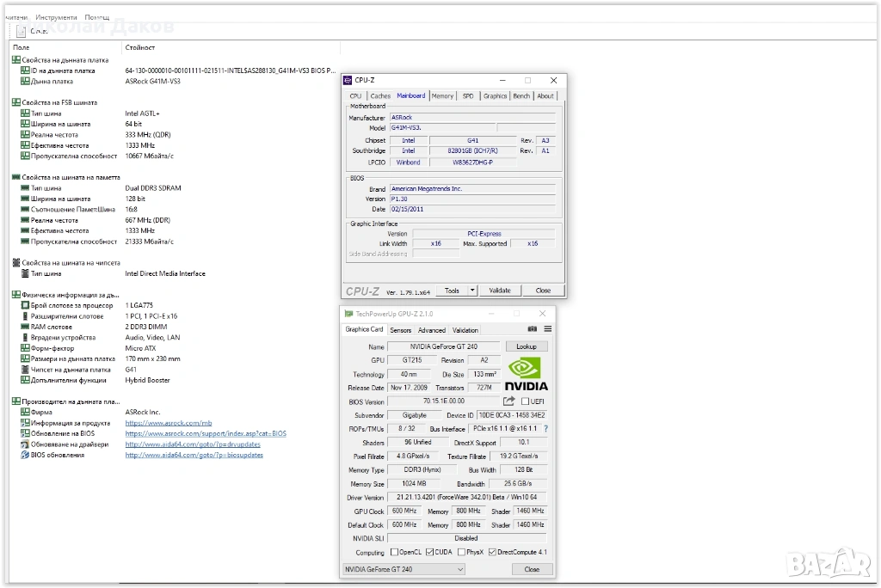The image size is (881, 588).
Task: Switch to the SPD tab in CPU-Z
Action: [x=467, y=96]
